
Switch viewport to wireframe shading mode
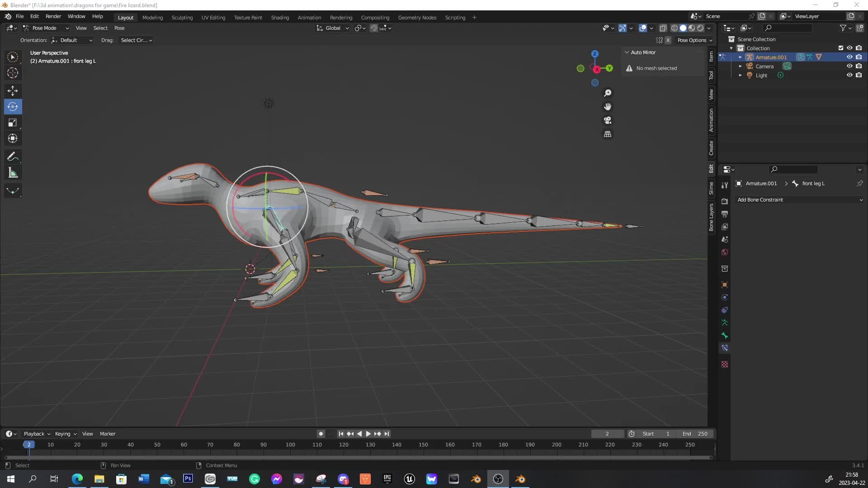674,28
